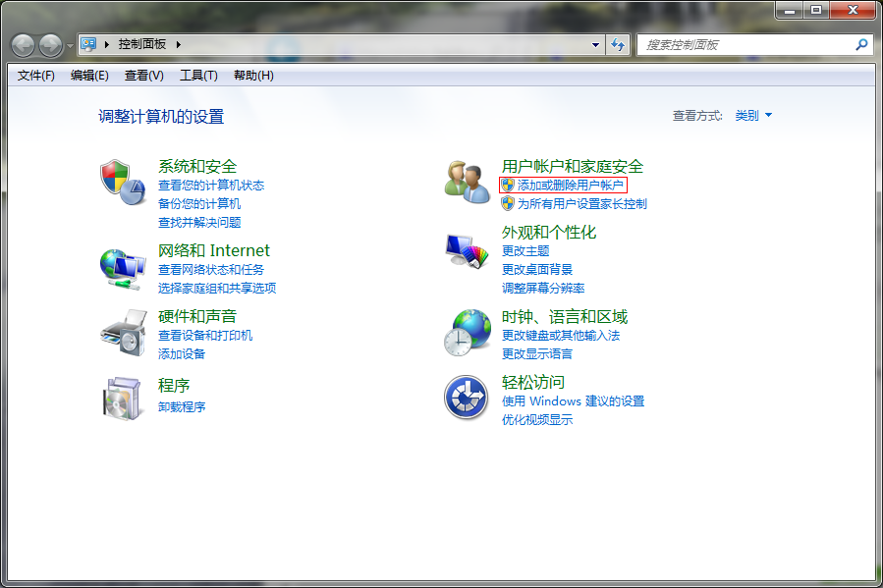Click 使用 Windows 建议的设置 link

tap(573, 401)
